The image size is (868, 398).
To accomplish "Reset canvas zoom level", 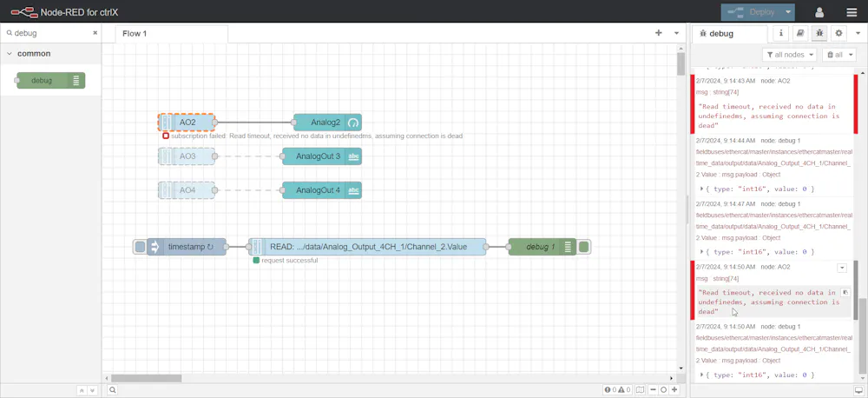I will point(664,389).
